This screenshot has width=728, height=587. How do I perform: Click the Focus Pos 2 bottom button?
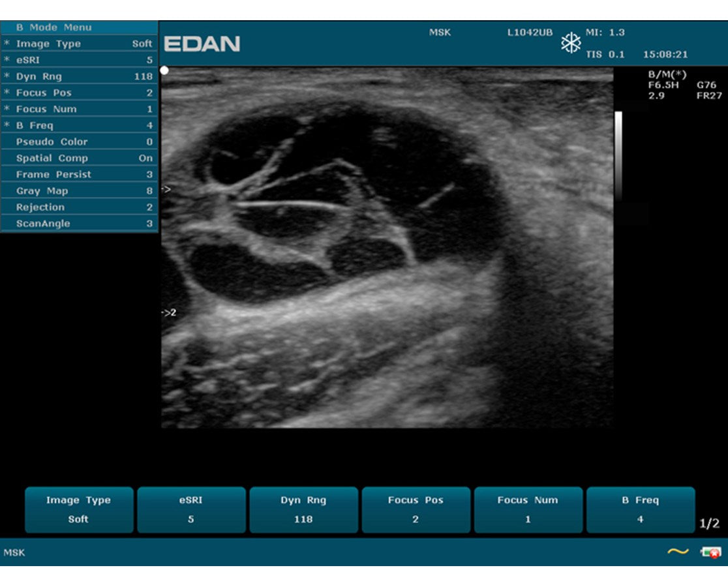click(416, 509)
